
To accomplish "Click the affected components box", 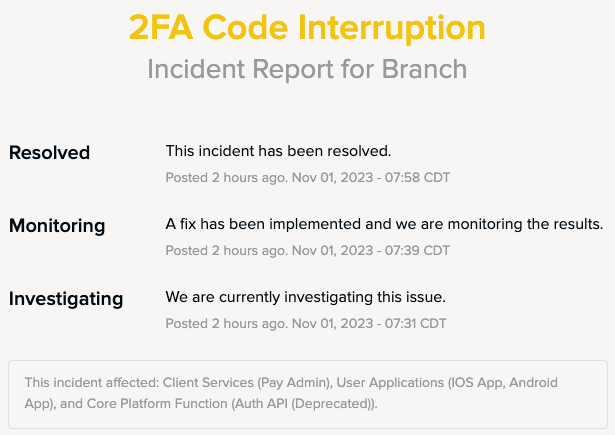I will (x=308, y=394).
